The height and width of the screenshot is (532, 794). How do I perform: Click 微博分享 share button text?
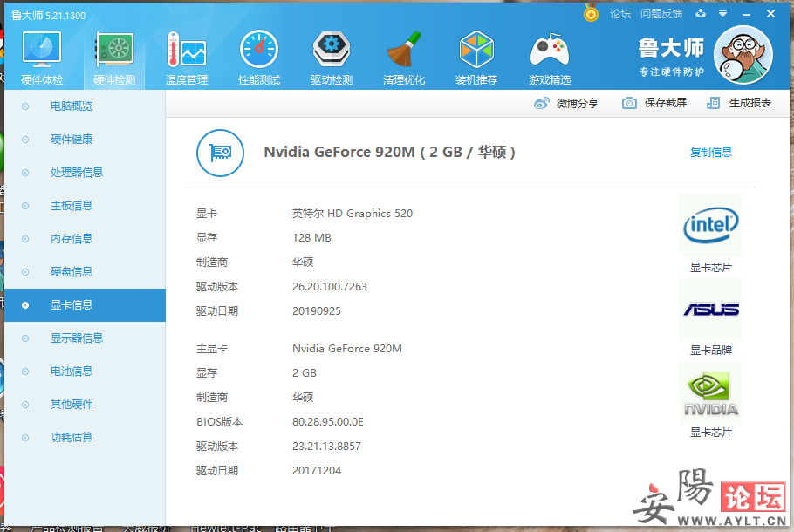[x=578, y=103]
